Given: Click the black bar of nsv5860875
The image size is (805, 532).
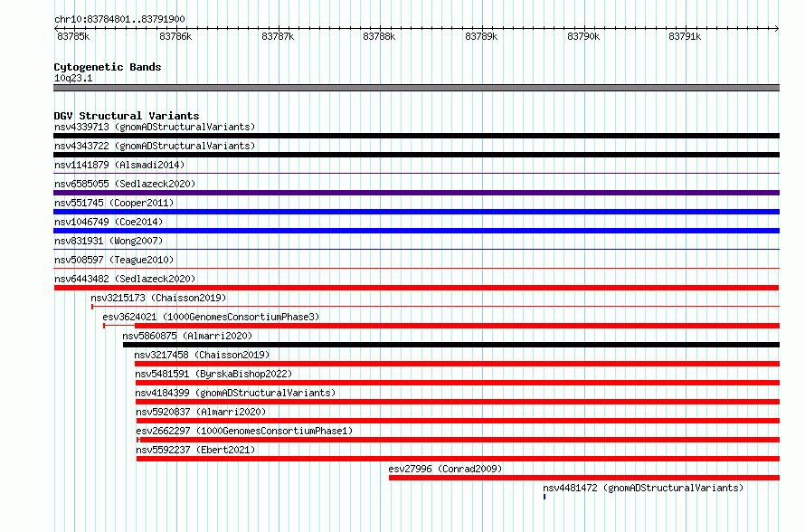Looking at the screenshot, I should pos(451,345).
